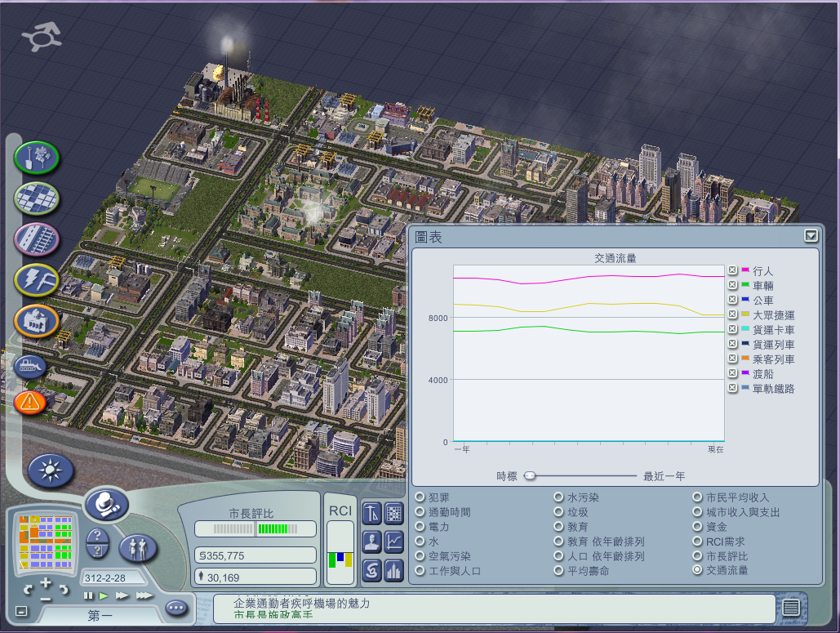Click the ruler and triangle icon beside the RCI meter
The height and width of the screenshot is (633, 840).
(371, 513)
